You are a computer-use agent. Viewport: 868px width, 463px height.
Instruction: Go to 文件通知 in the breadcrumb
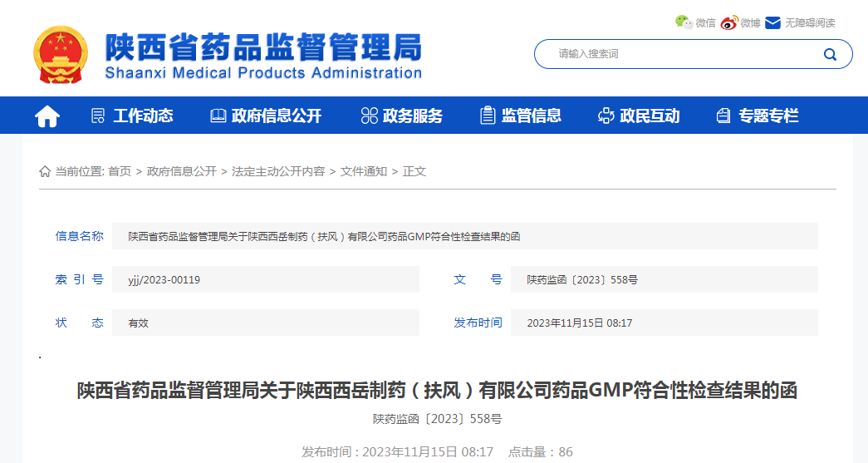pos(364,171)
